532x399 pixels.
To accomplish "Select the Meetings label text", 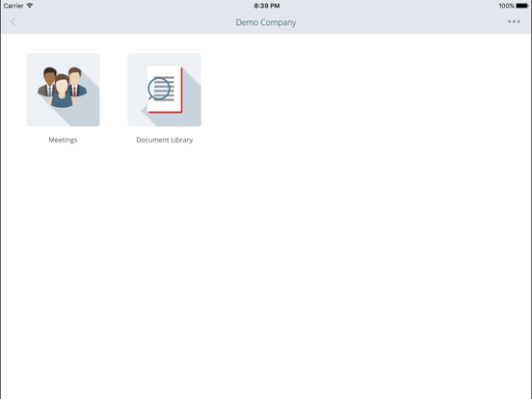I will 63,140.
